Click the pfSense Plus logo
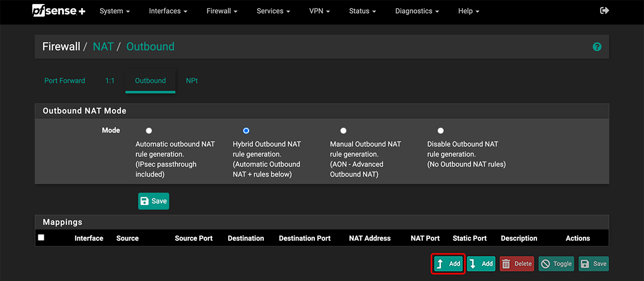This screenshot has height=281, width=644. (x=59, y=11)
